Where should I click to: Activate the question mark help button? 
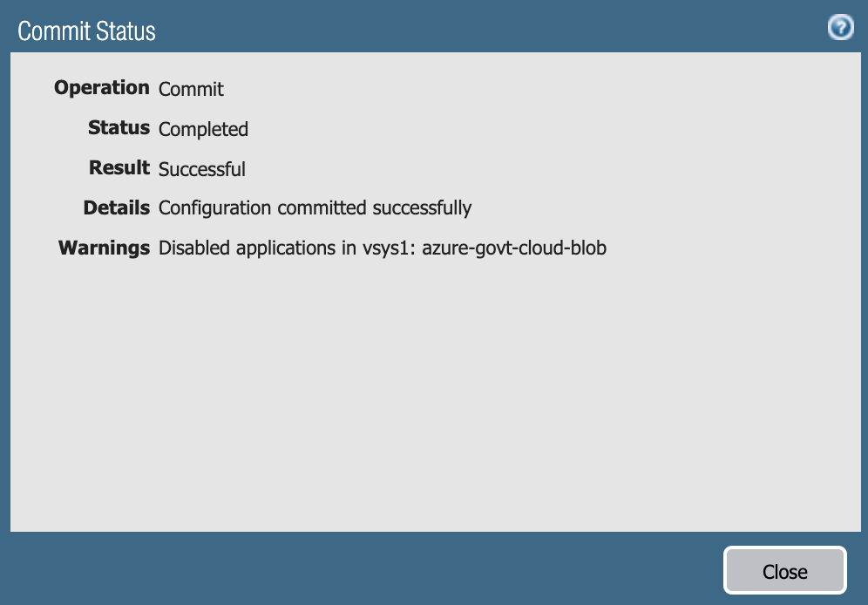coord(840,26)
